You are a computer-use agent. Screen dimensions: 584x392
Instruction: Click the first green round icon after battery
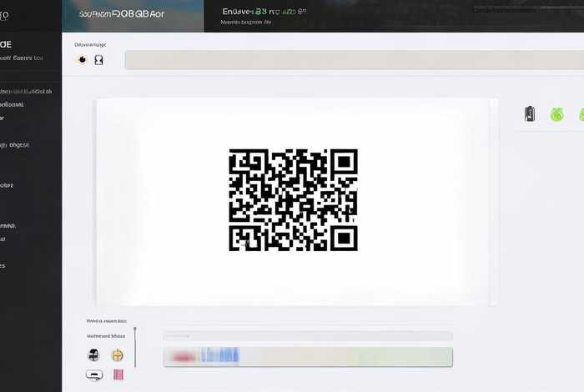click(556, 114)
